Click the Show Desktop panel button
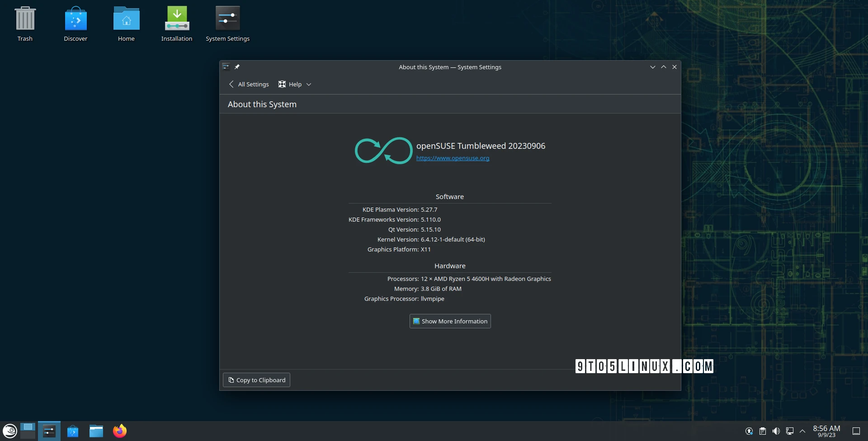Screen dimensions: 868x441 856,431
